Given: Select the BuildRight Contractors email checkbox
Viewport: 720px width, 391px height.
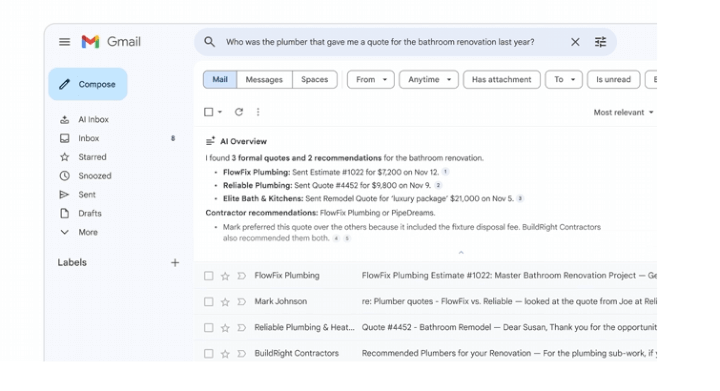Looking at the screenshot, I should 208,353.
